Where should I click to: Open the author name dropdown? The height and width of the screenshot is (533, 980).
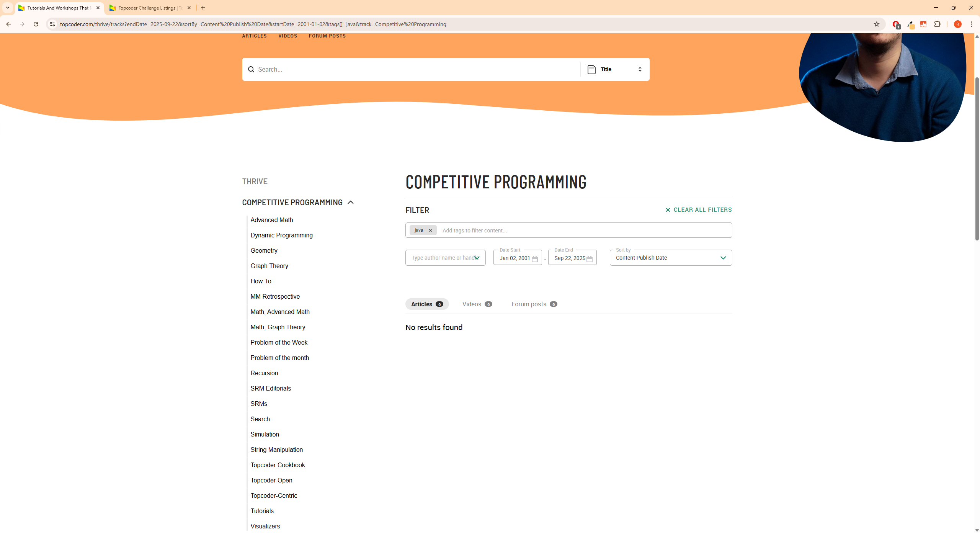click(x=477, y=258)
